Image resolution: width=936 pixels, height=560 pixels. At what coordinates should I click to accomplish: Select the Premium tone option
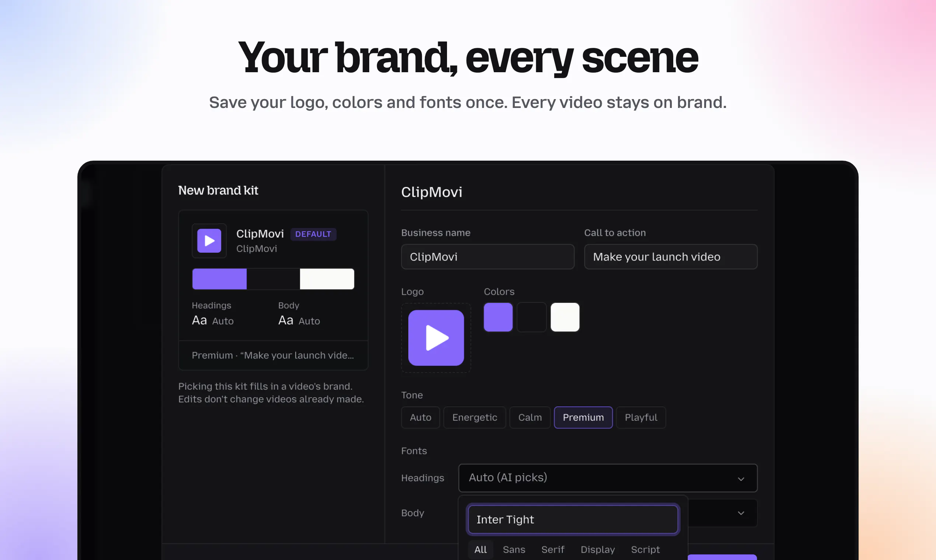(583, 417)
